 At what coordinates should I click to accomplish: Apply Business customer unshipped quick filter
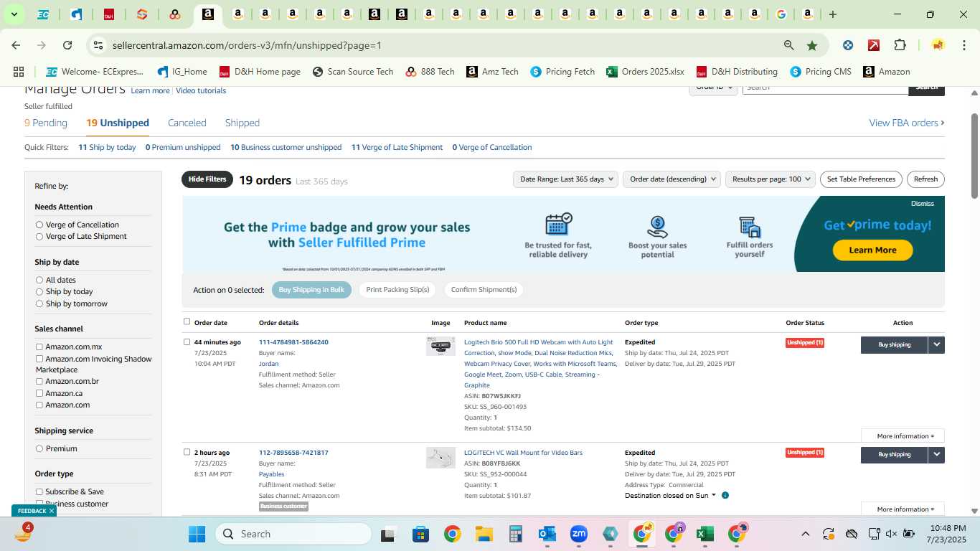(x=286, y=148)
